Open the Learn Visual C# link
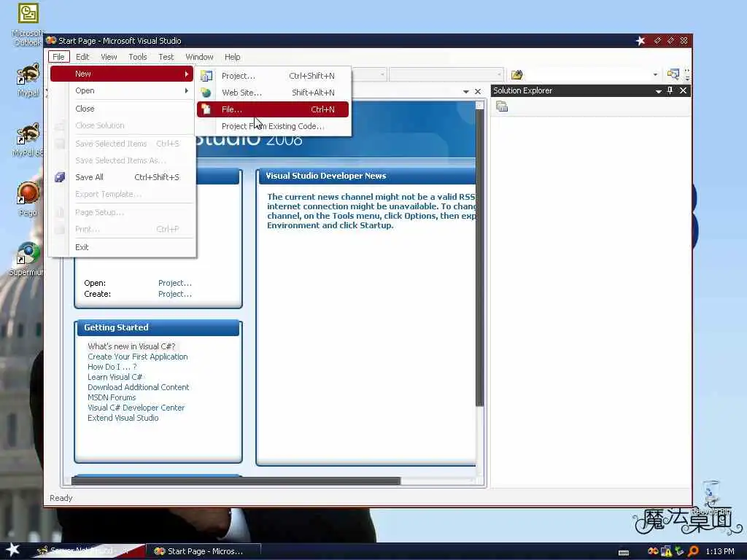The height and width of the screenshot is (560, 747). coord(115,377)
